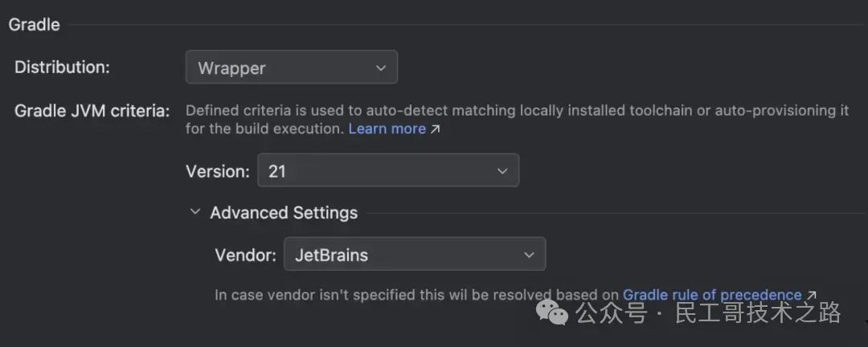Collapse the Advanced Settings chevron

pyautogui.click(x=194, y=212)
